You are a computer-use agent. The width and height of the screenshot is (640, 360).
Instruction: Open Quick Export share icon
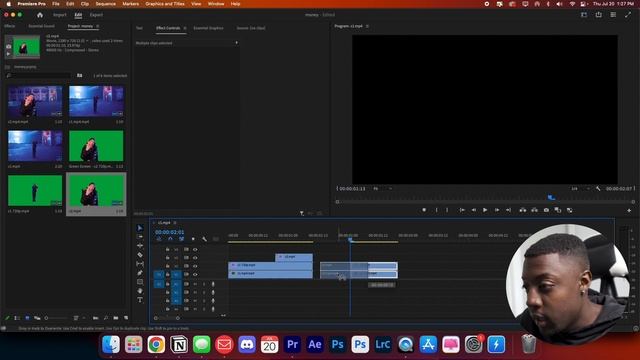[598, 15]
